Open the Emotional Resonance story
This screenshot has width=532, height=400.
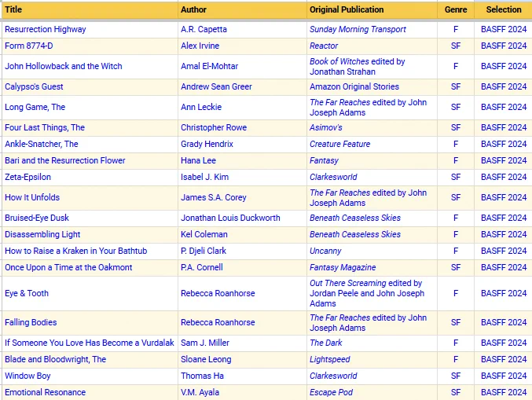45,393
